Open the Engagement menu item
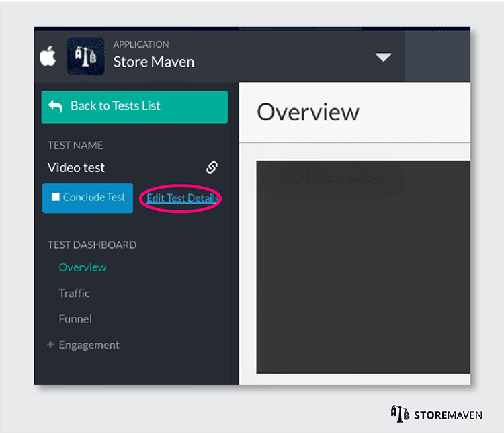This screenshot has width=504, height=434. (x=89, y=345)
